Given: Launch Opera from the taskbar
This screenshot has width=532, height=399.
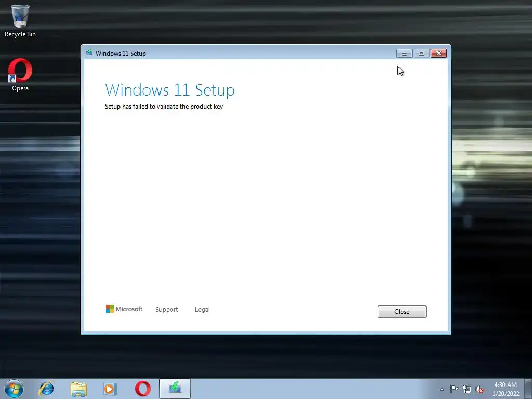Looking at the screenshot, I should 142,389.
